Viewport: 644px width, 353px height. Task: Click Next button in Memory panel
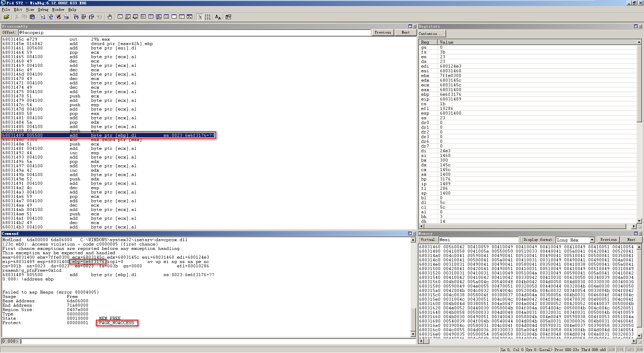click(x=631, y=239)
